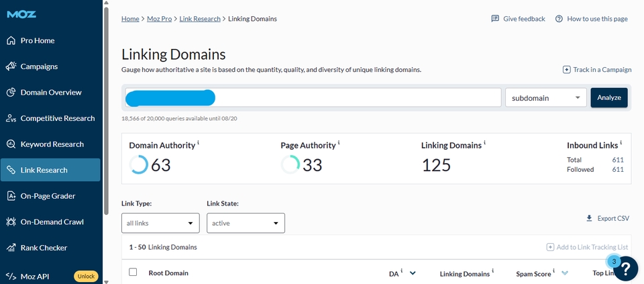Click the info icon beside Linking Domains metric
The width and height of the screenshot is (644, 284).
pyautogui.click(x=484, y=142)
